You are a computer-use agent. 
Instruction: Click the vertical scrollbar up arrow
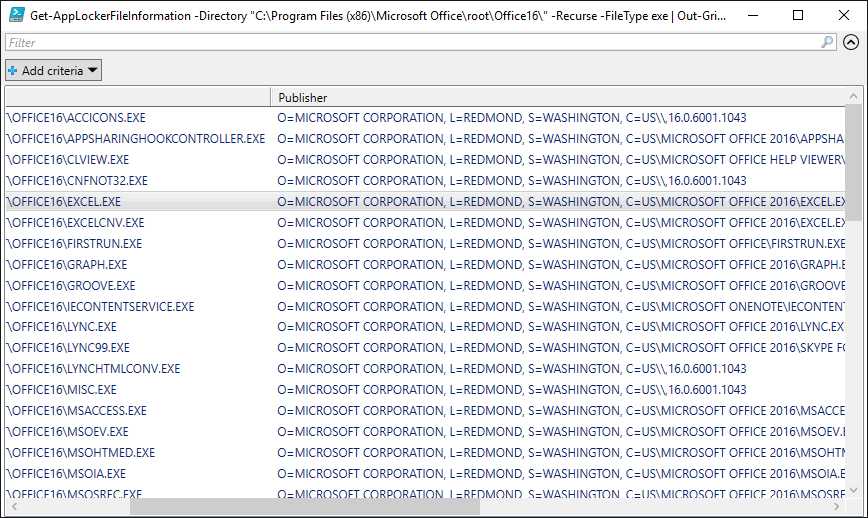(853, 96)
